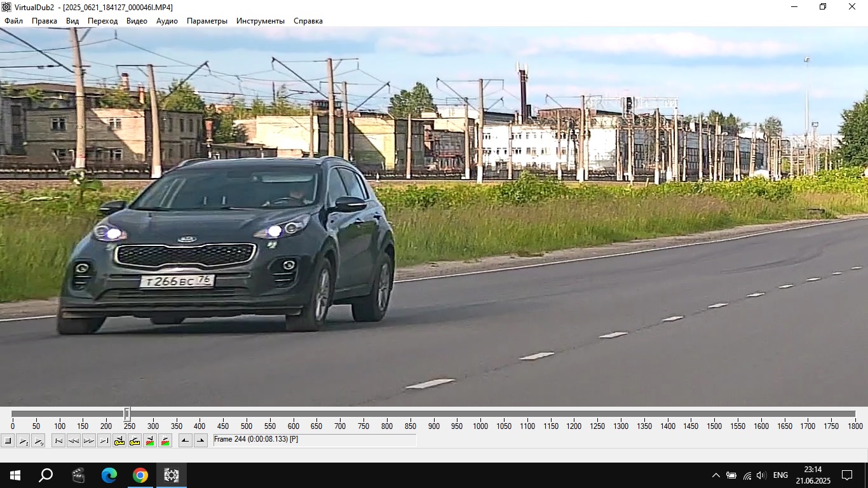Step forward one frame
This screenshot has height=488, width=868.
89,440
